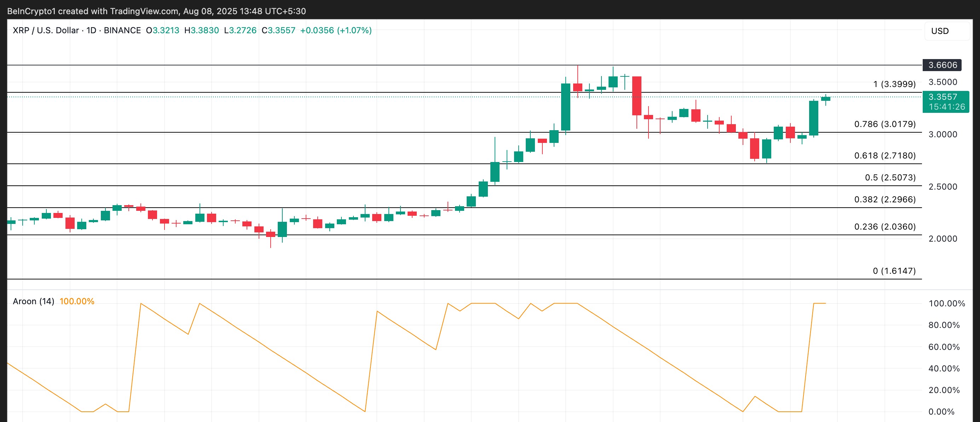Click the close value C3.3557
The image size is (980, 422).
click(x=278, y=30)
